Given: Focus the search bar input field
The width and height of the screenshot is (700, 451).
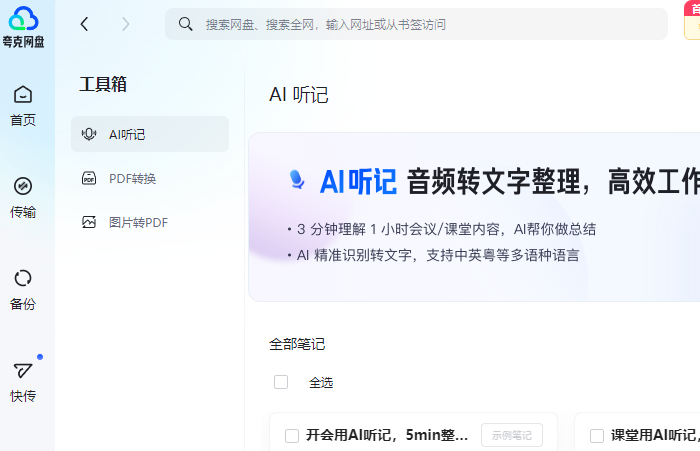Looking at the screenshot, I should 420,24.
